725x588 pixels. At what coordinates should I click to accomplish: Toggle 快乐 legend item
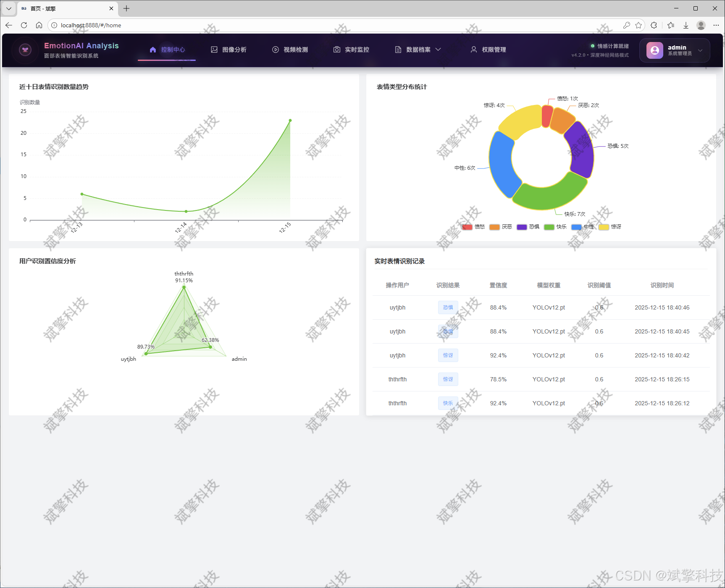[555, 227]
